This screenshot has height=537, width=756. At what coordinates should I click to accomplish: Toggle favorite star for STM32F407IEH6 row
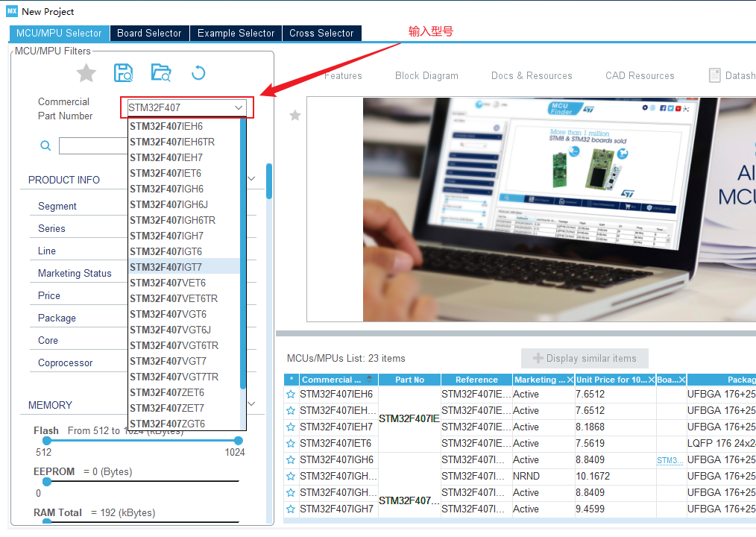(x=291, y=395)
